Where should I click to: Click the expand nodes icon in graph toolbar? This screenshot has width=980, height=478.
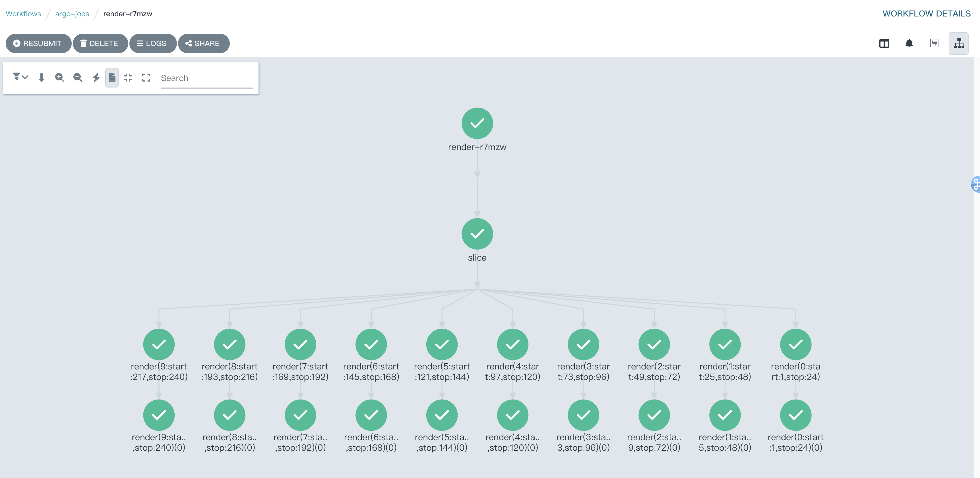(x=146, y=78)
